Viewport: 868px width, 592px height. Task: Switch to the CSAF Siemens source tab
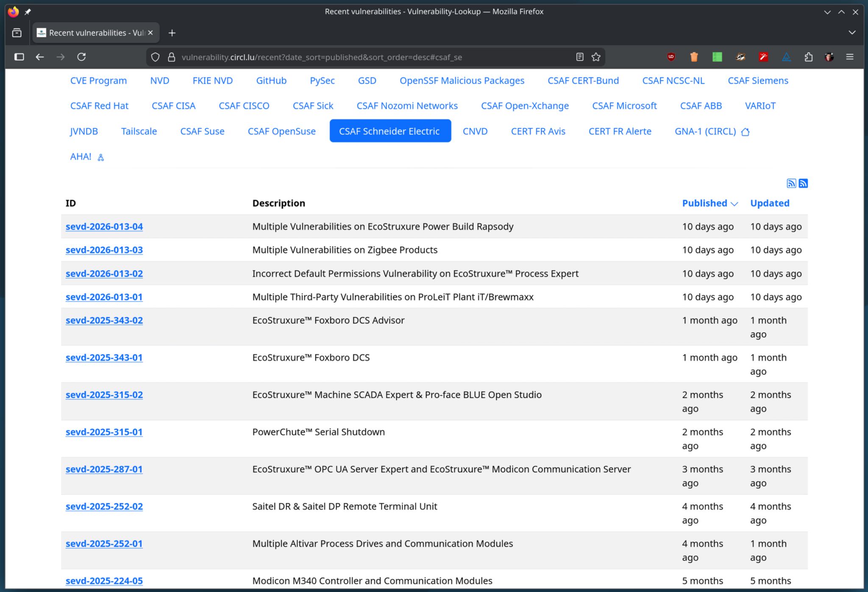pos(758,81)
